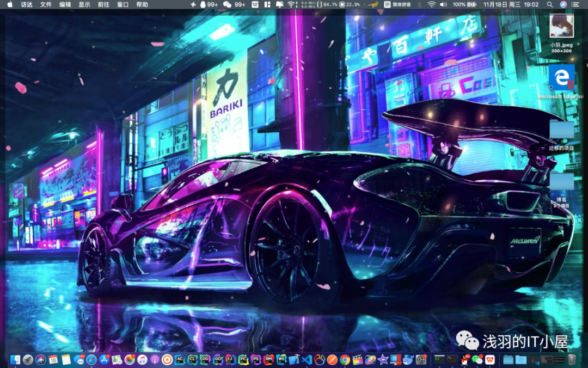The width and height of the screenshot is (588, 368).
Task: Open the Maps app in Dock
Action: click(117, 360)
